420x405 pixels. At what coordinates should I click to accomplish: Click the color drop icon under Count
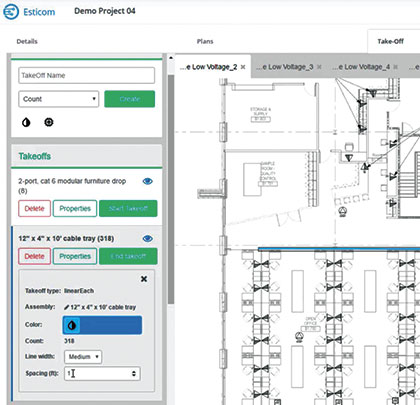click(26, 122)
